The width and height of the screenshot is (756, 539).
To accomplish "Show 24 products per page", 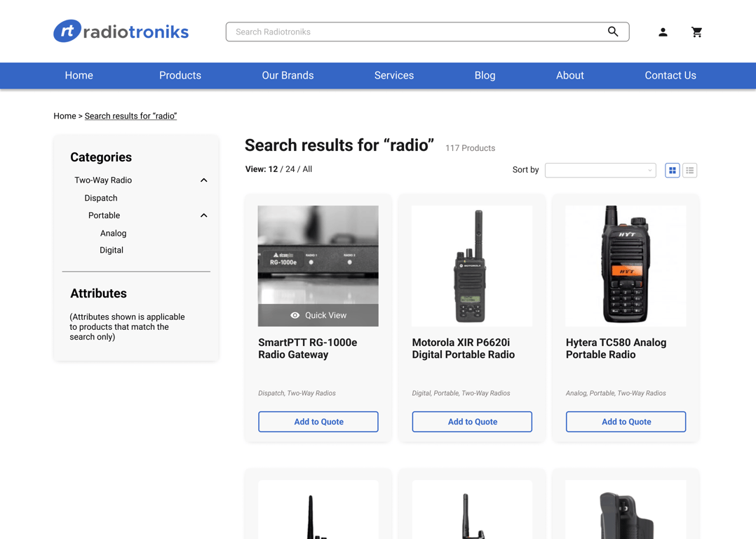I will click(290, 169).
